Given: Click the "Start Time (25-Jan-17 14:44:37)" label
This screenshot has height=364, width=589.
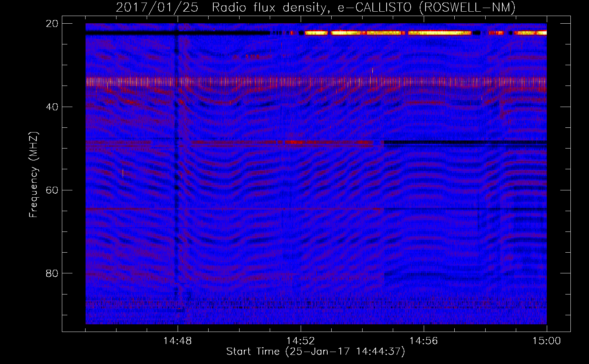Looking at the screenshot, I should [x=316, y=352].
